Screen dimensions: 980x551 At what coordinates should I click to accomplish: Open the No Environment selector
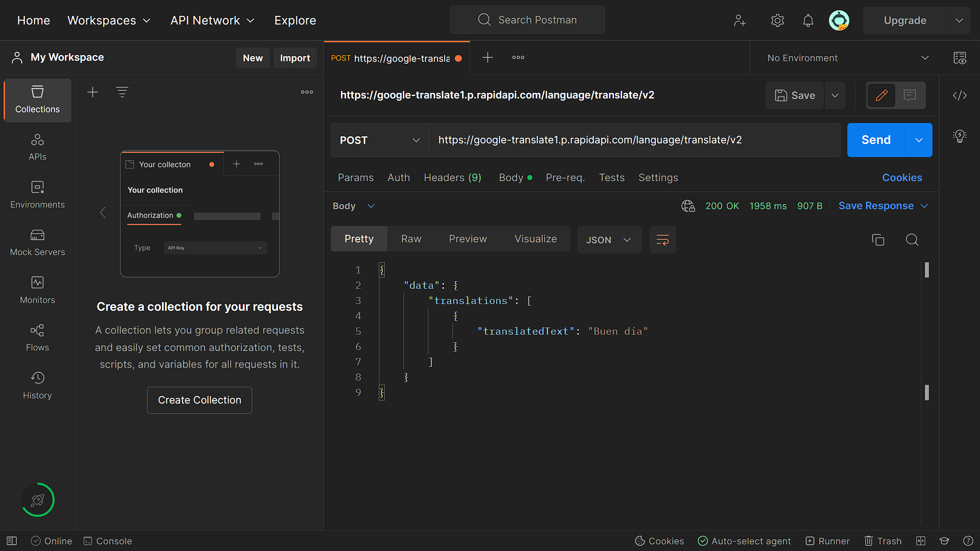click(x=847, y=58)
